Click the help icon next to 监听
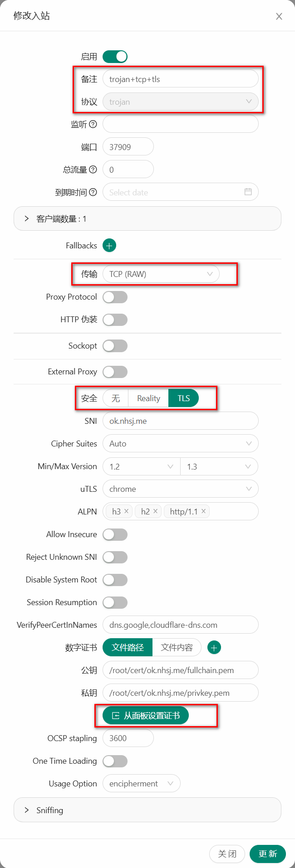 pyautogui.click(x=93, y=124)
